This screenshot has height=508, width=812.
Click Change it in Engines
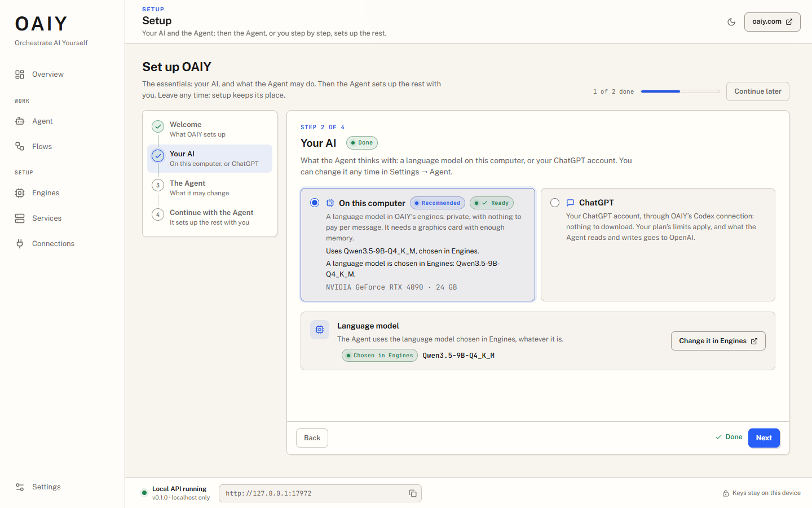point(718,341)
